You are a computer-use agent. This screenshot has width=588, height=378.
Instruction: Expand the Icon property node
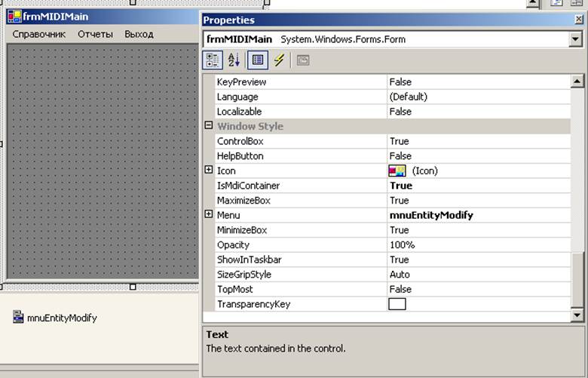209,170
